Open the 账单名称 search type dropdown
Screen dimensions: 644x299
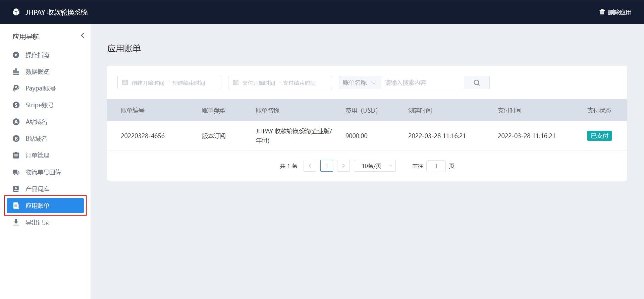coord(360,82)
